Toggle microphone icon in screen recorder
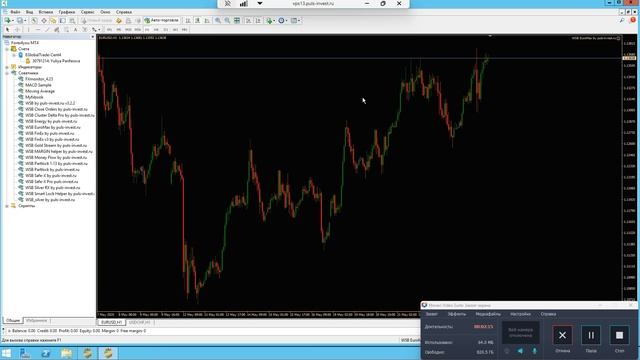Screen dimensions: 640x360 point(534,351)
